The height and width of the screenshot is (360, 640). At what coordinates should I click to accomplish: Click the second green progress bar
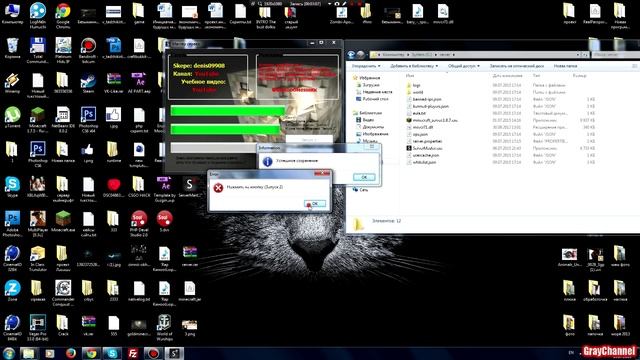click(225, 130)
